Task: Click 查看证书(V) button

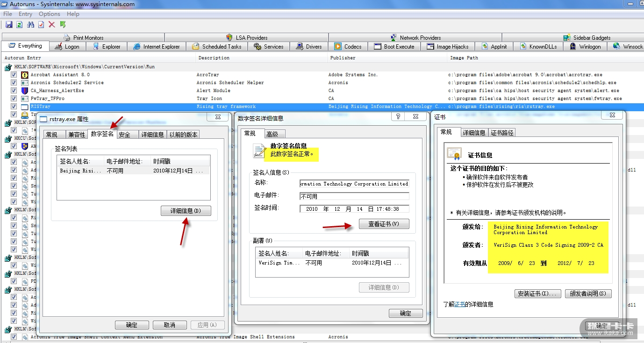Action: pyautogui.click(x=384, y=224)
